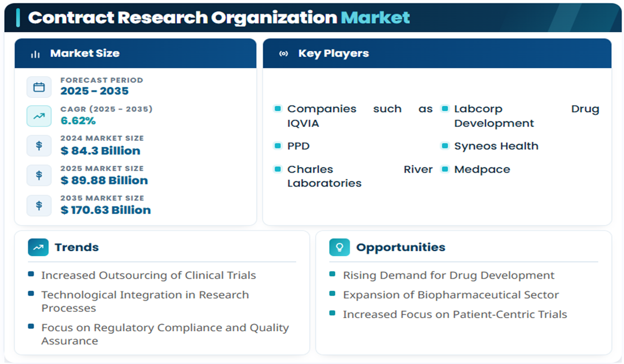
Task: Click the Market Size panel header
Action: pyautogui.click(x=135, y=53)
